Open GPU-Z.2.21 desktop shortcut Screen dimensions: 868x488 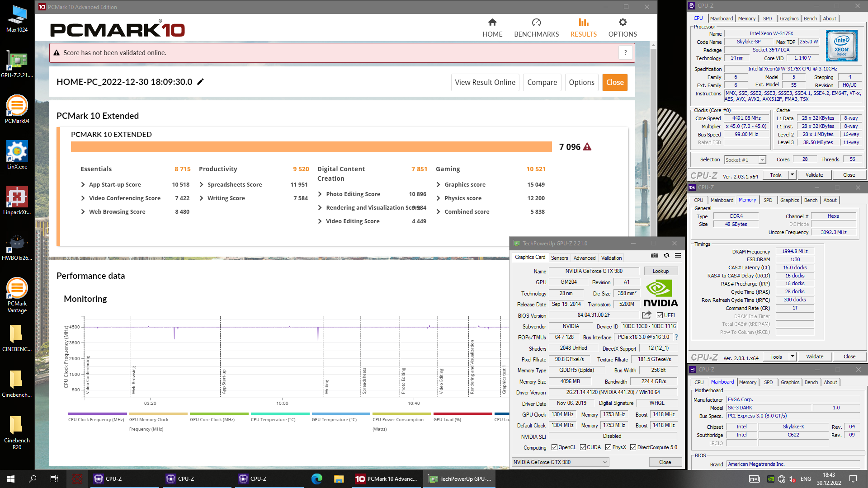[17, 64]
